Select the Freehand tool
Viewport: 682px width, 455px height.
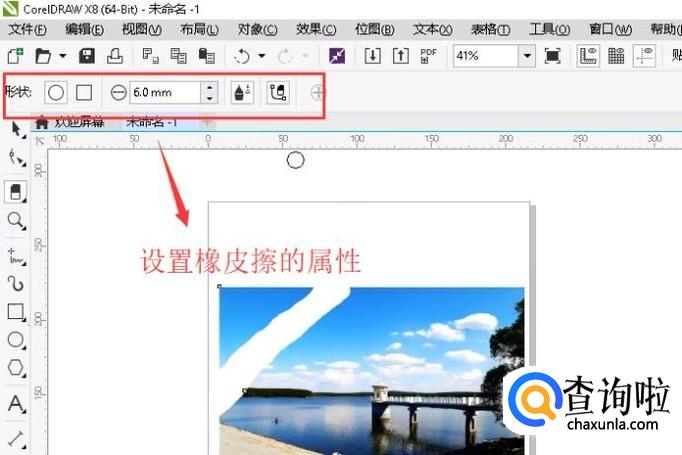click(17, 257)
